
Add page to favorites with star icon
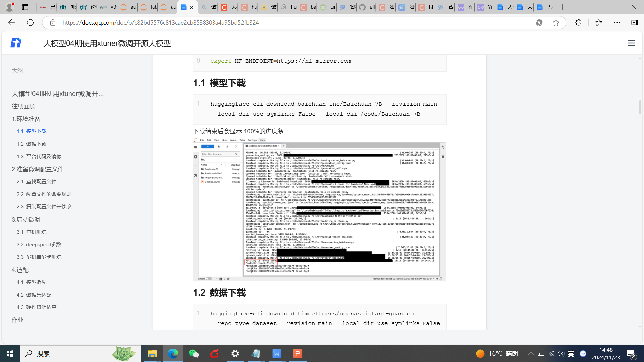[x=556, y=22]
